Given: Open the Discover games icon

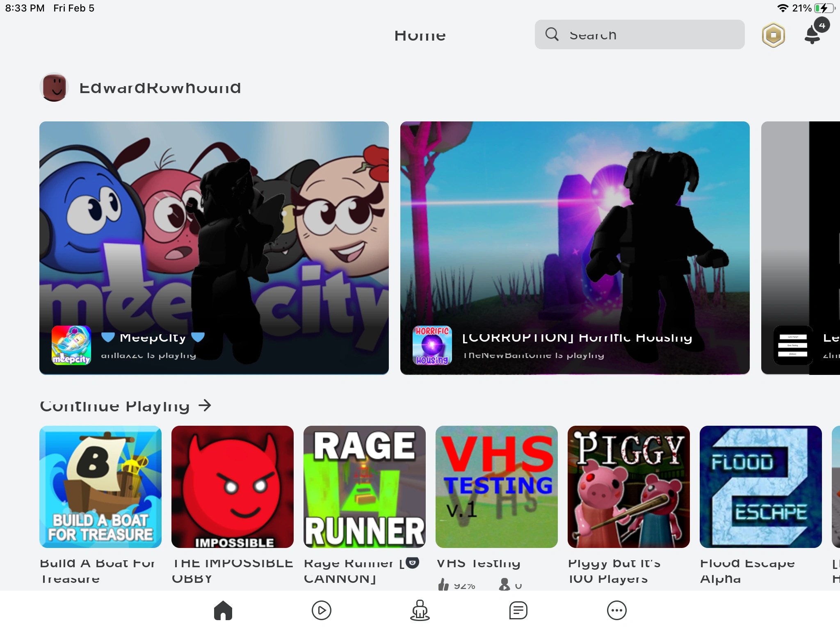Looking at the screenshot, I should coord(322,610).
